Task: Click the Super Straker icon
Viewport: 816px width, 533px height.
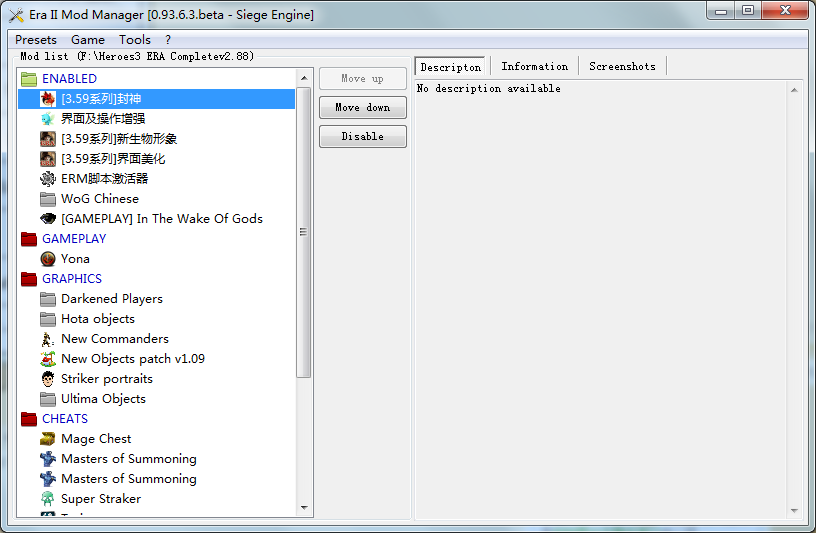Action: tap(48, 499)
